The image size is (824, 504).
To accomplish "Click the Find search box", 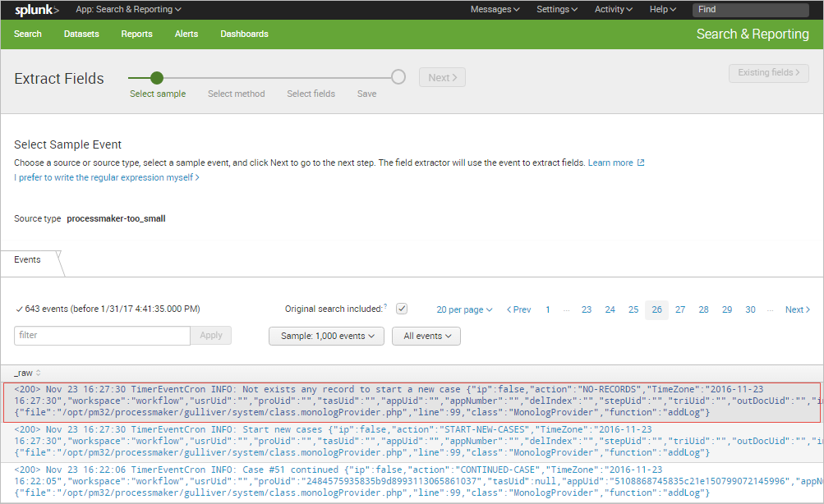I will 754,10.
